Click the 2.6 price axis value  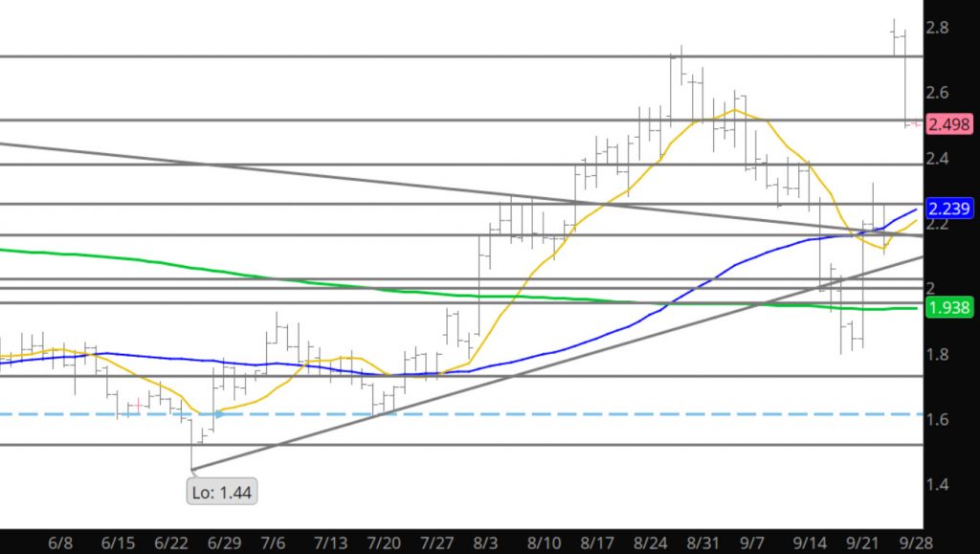click(x=938, y=93)
